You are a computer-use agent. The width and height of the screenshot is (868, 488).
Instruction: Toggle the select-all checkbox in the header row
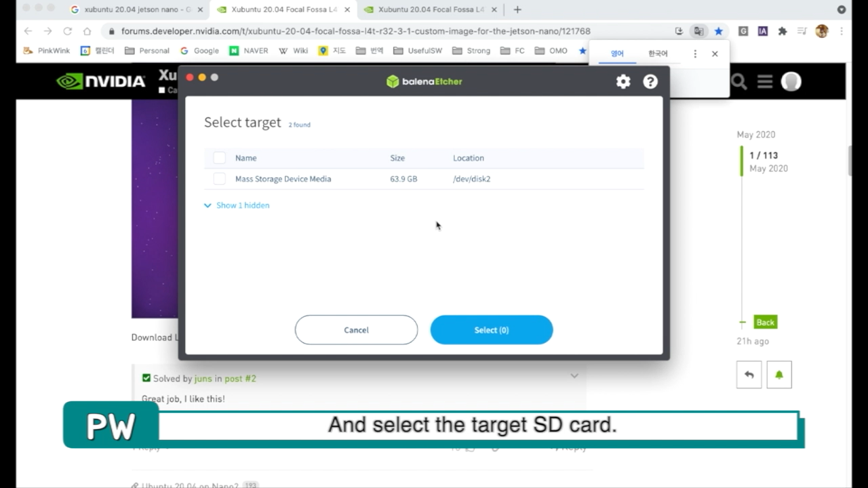coord(219,158)
